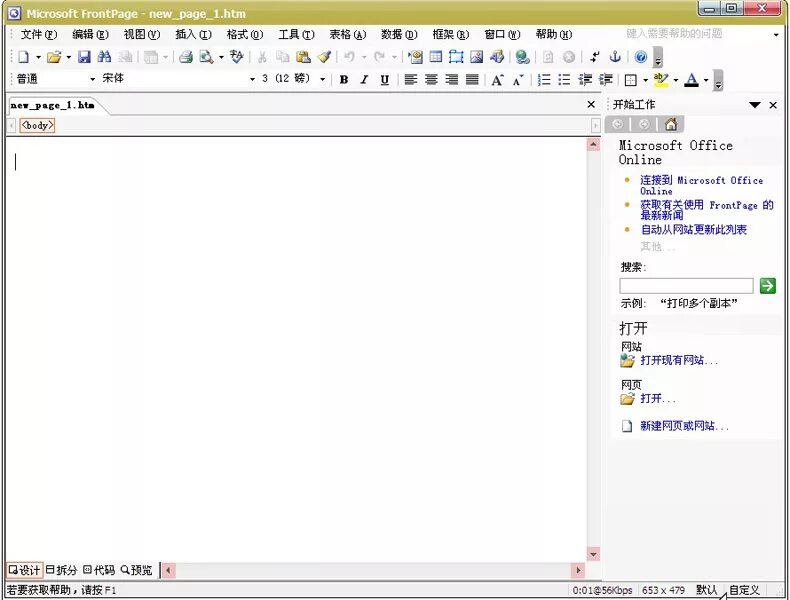Open the highlight color dropdown arrow
The image size is (790, 600).
(x=676, y=80)
